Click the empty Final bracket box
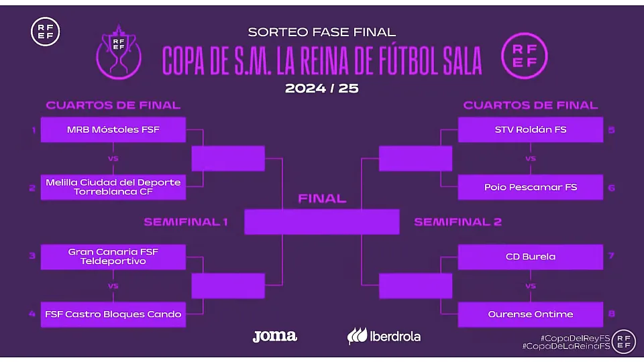This screenshot has width=644, height=362. tap(321, 222)
